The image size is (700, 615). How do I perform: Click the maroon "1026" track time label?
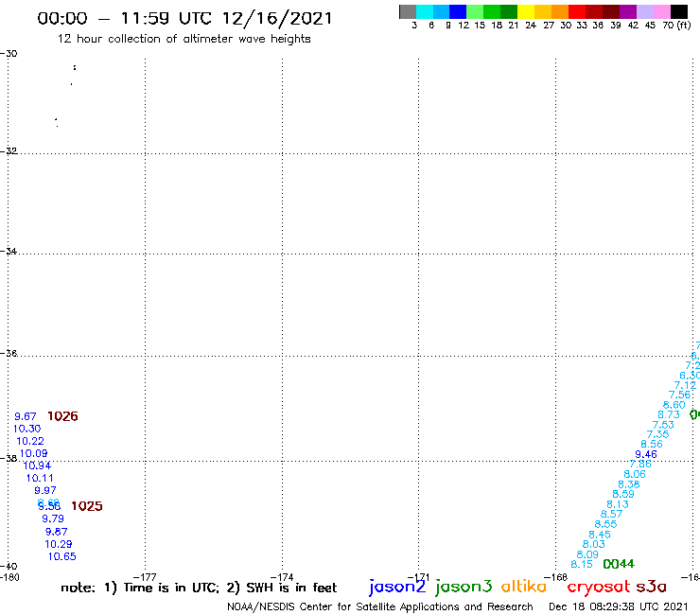(62, 416)
